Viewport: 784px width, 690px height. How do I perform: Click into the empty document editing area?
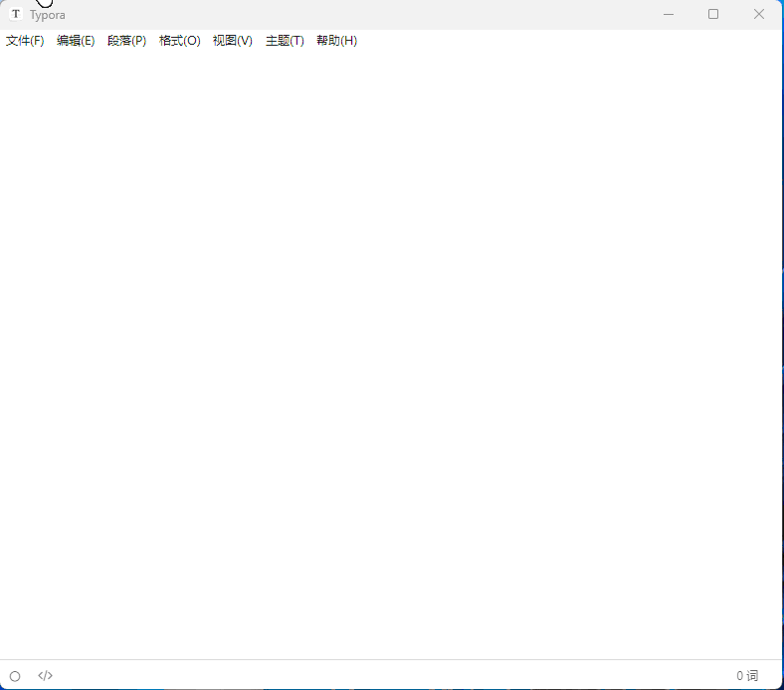coord(391,355)
